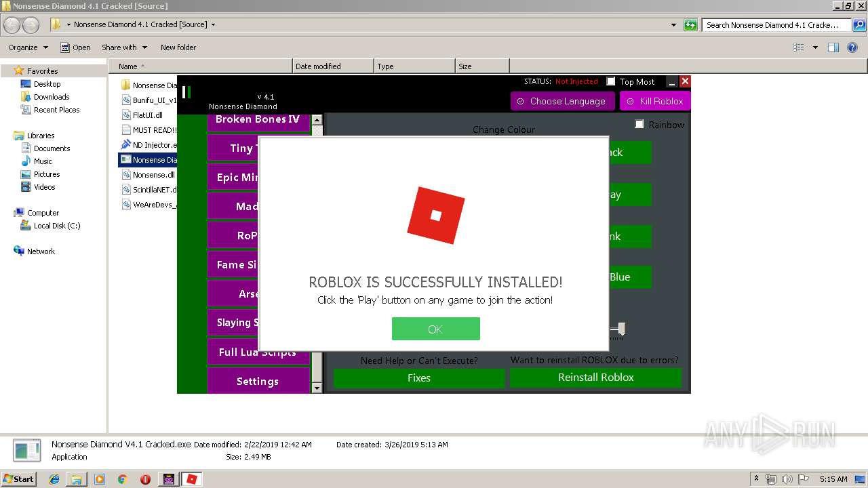868x488 pixels.
Task: Expand address bar history dropdown
Action: [x=673, y=25]
